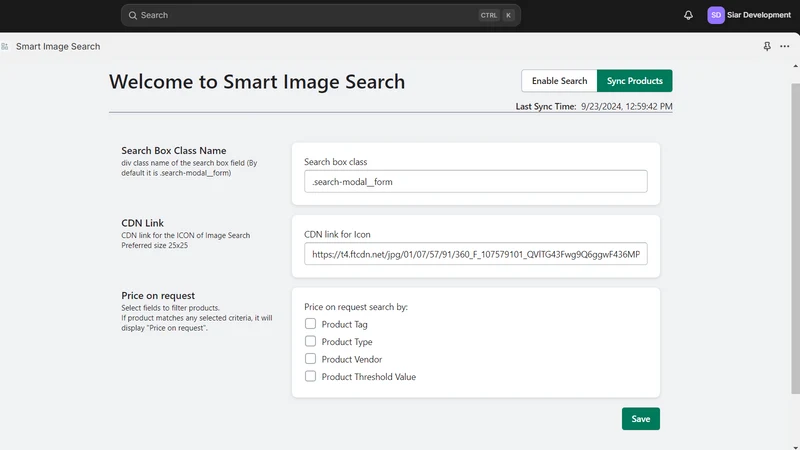Click the Search Box Class Name heading
Screen dimensions: 800x450
[x=173, y=151]
